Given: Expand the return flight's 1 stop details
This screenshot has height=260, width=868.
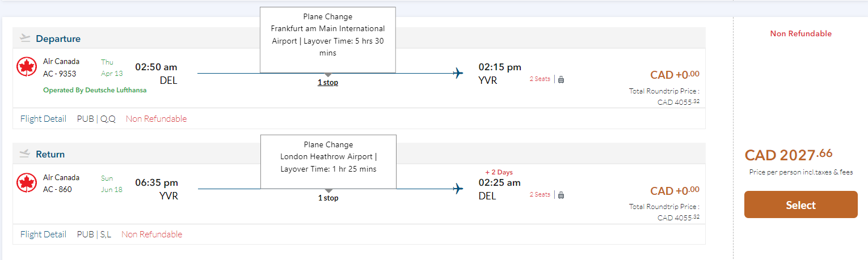Looking at the screenshot, I should point(328,198).
